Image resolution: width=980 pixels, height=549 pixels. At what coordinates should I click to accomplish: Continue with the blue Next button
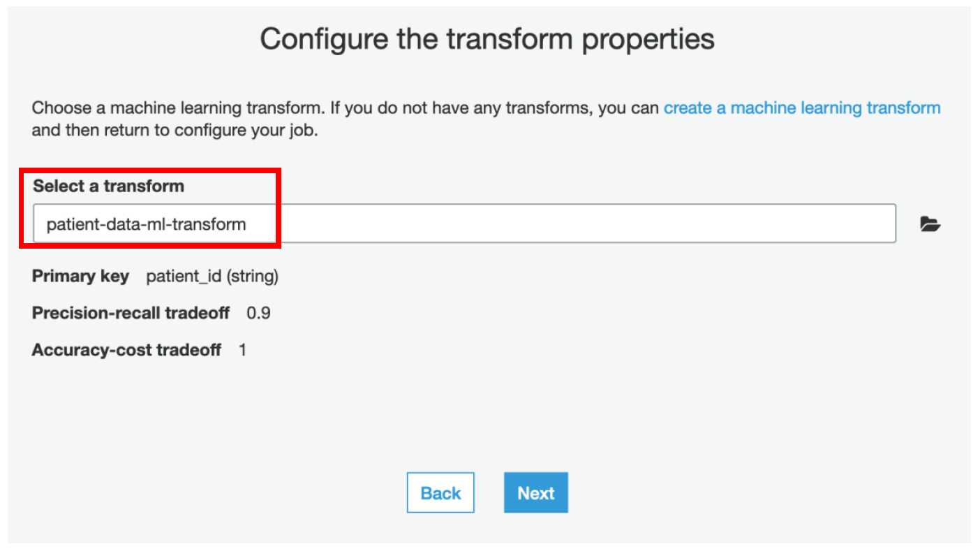click(x=536, y=493)
